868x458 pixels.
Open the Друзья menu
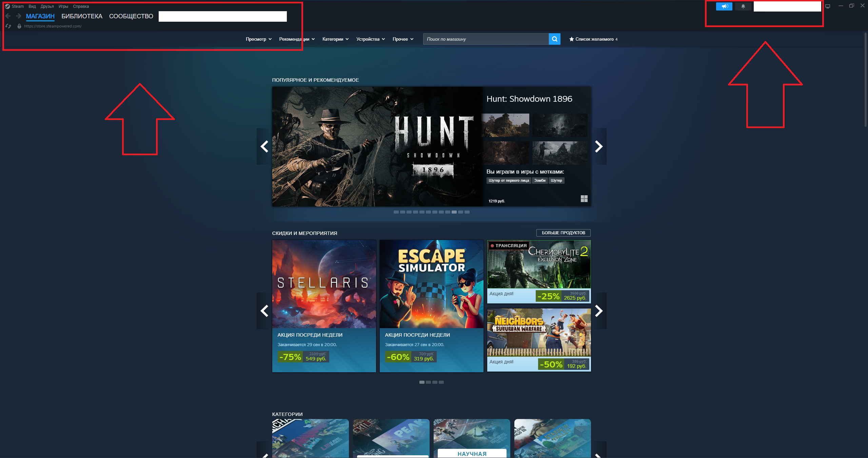pyautogui.click(x=47, y=6)
